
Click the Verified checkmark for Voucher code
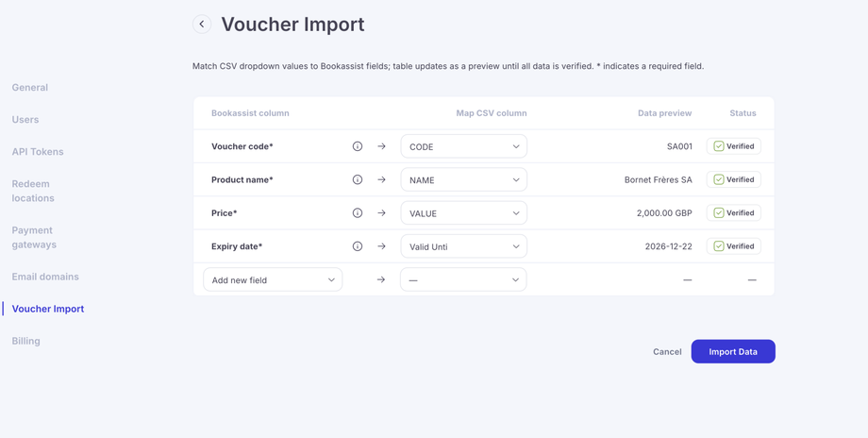tap(719, 146)
